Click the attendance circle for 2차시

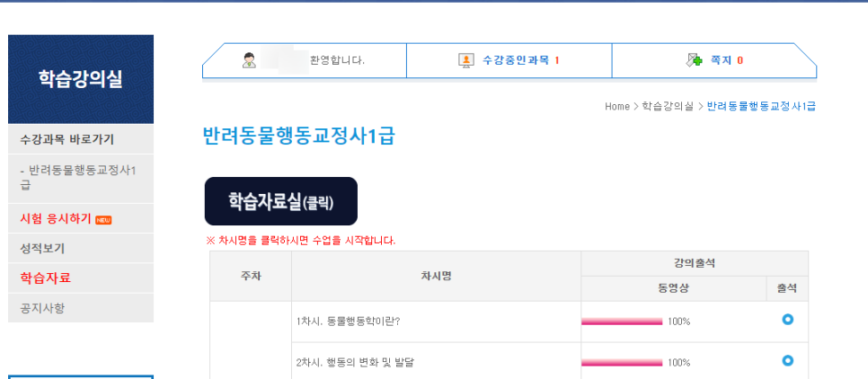click(x=787, y=361)
